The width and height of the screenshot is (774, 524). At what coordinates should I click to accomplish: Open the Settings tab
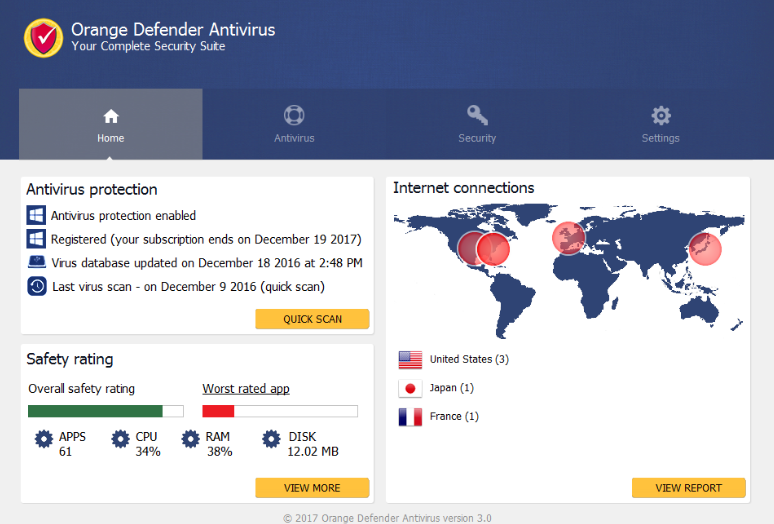coord(660,124)
